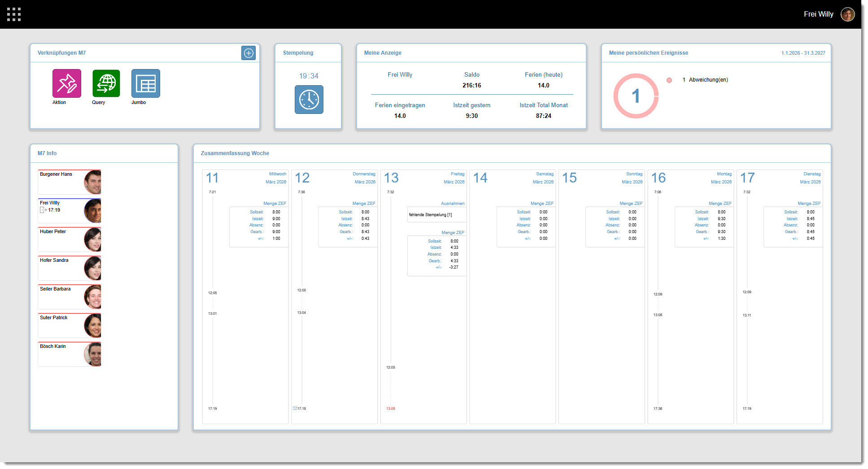Image resolution: width=868 pixels, height=469 pixels.
Task: Open the Aktion shortcut icon
Action: (x=66, y=83)
